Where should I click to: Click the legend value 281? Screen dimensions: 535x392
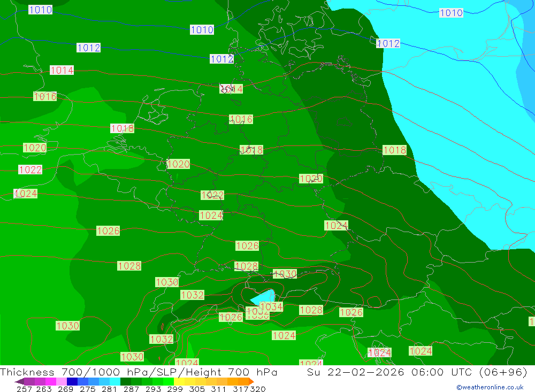click(x=109, y=389)
